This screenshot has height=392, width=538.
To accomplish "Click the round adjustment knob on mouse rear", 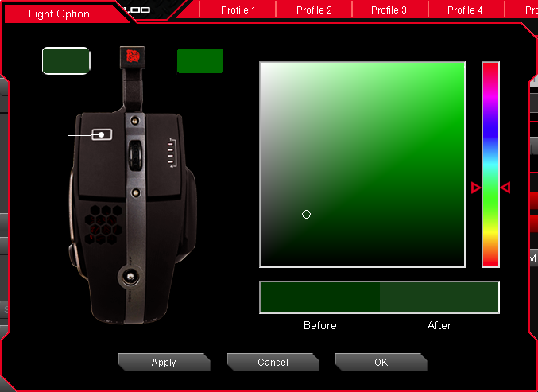I will click(x=130, y=277).
